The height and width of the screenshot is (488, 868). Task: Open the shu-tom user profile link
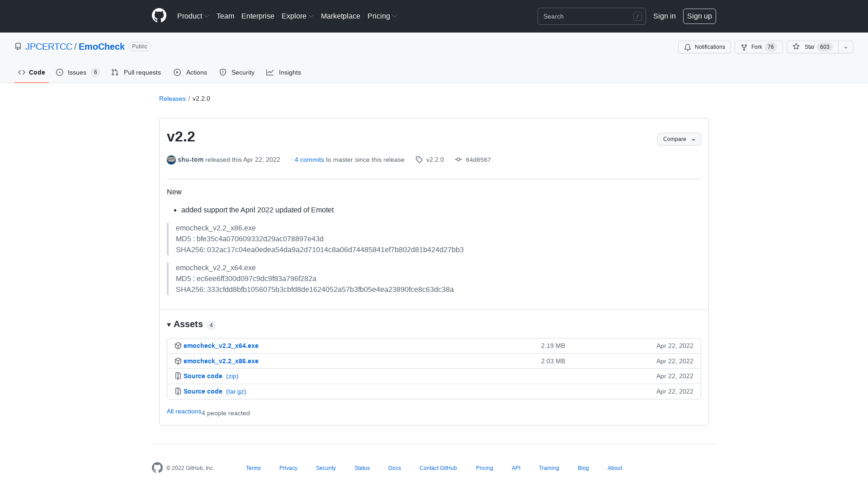(190, 160)
